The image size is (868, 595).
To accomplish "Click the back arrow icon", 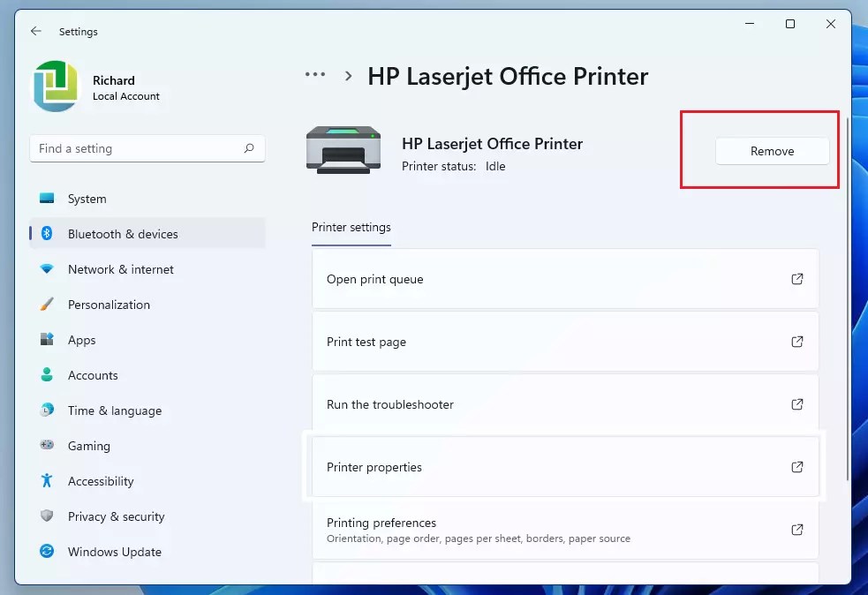I will click(x=35, y=31).
